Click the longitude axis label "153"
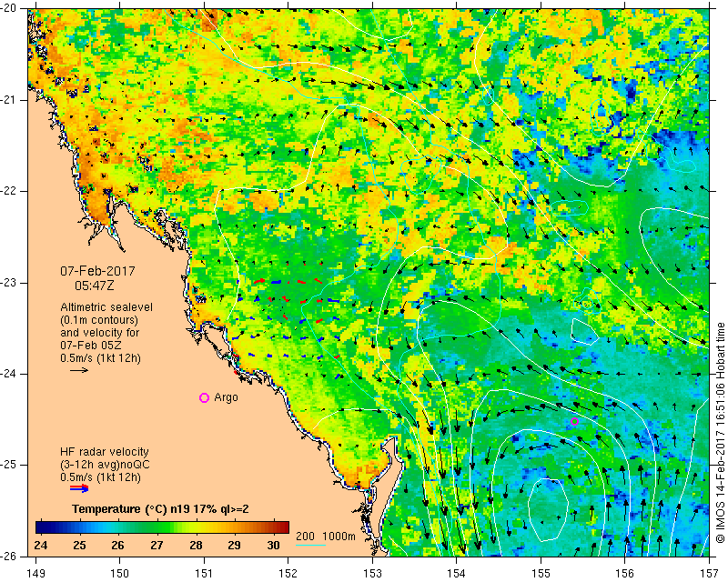 pos(372,575)
